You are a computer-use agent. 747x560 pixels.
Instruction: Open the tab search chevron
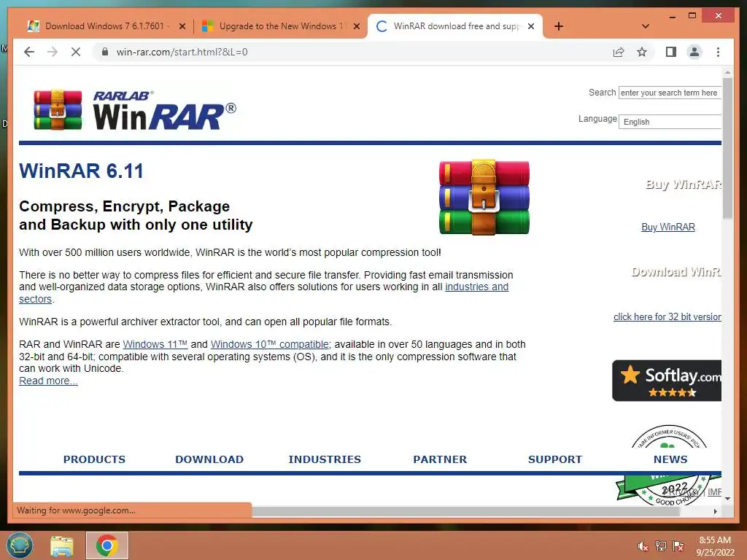point(645,26)
